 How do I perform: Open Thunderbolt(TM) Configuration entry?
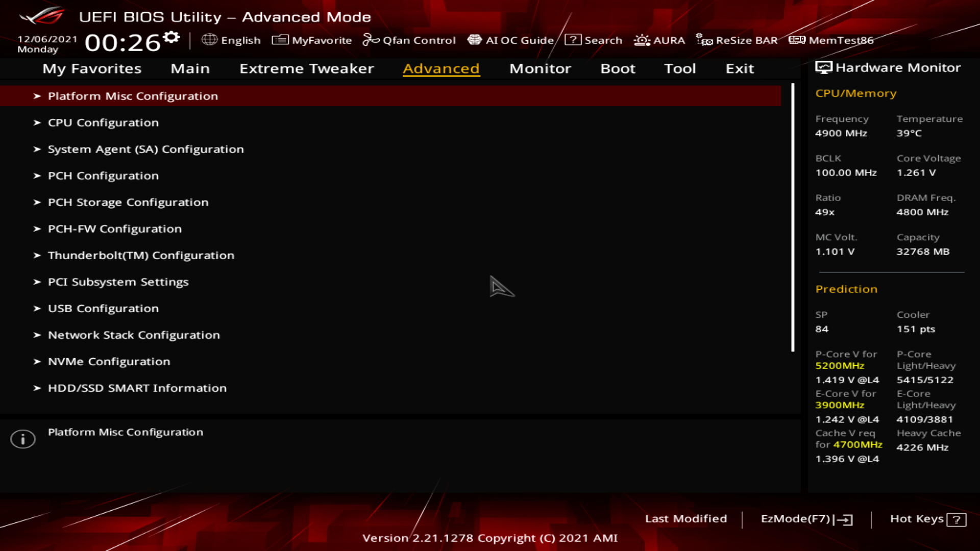pyautogui.click(x=141, y=255)
